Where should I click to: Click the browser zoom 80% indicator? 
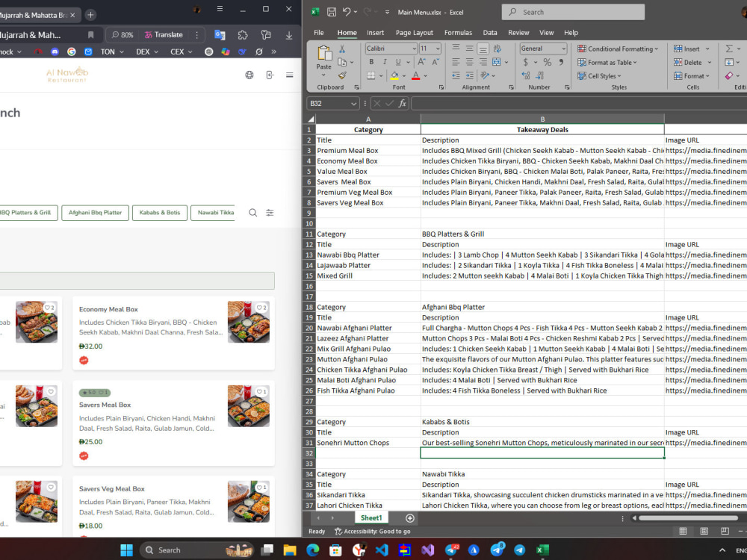click(123, 35)
